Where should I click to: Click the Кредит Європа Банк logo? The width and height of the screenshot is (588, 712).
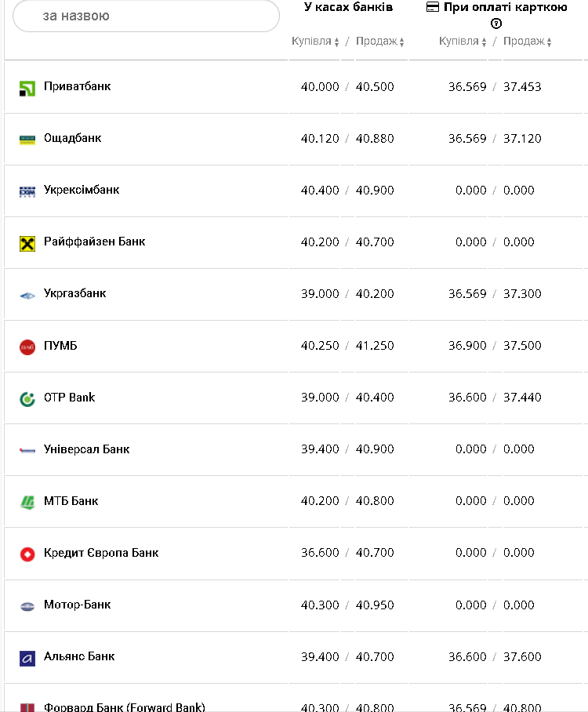tap(27, 554)
